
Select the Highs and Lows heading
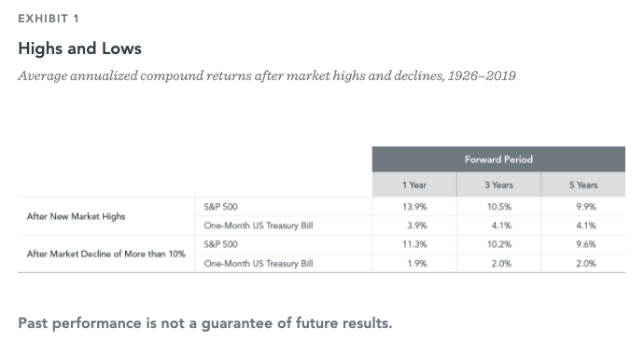point(79,48)
